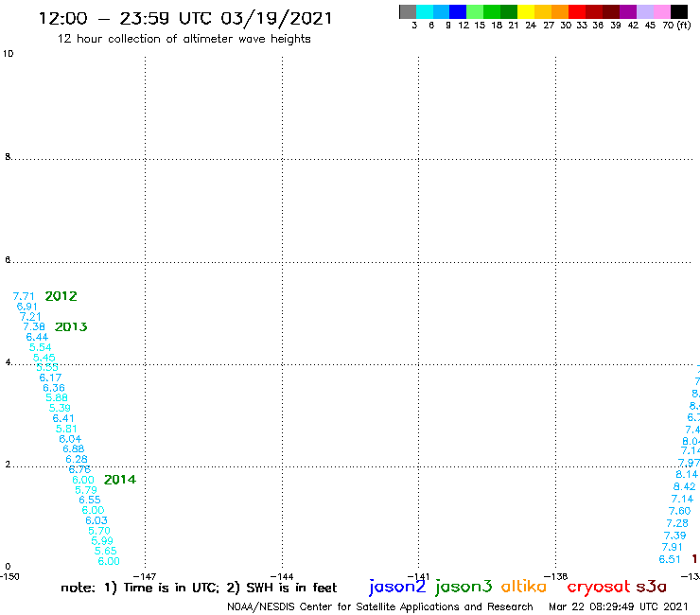The width and height of the screenshot is (700, 615).
Task: Click the 6.28 wave height value
Action: pyautogui.click(x=77, y=459)
